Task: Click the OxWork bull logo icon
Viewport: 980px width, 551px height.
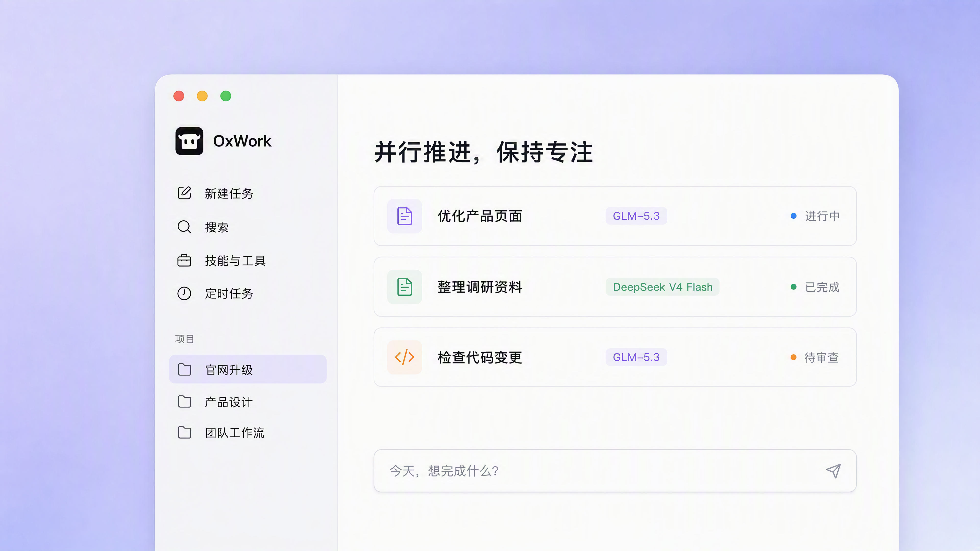Action: point(189,141)
